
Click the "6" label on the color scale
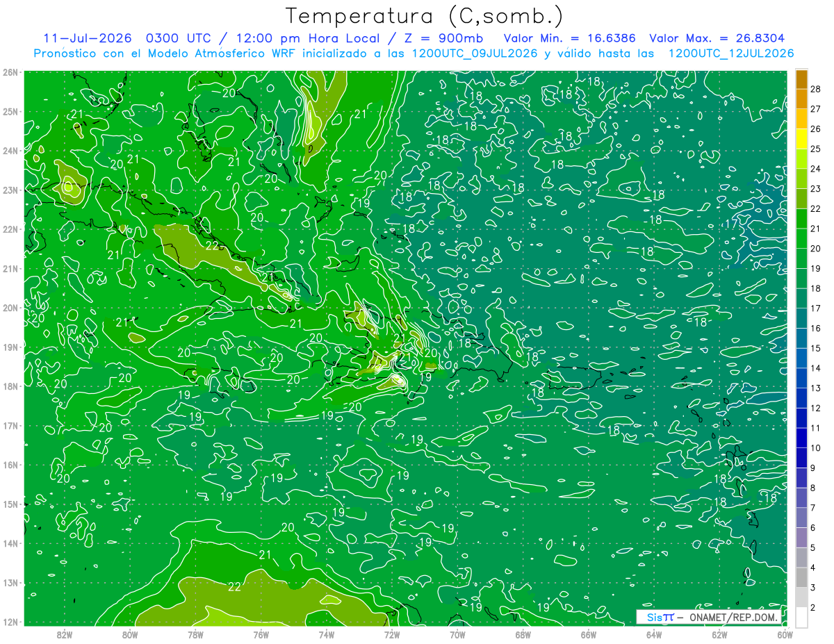click(813, 528)
